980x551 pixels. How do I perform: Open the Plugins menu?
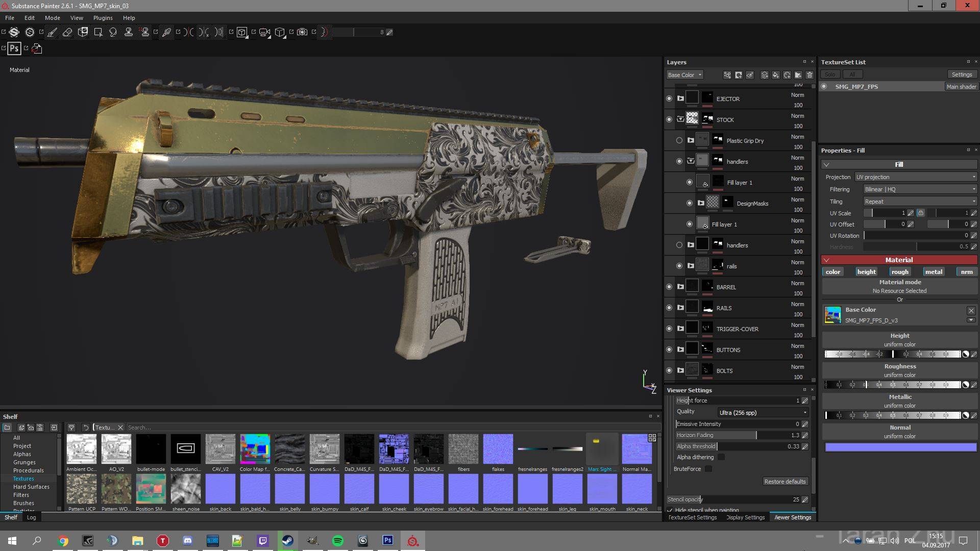(104, 17)
